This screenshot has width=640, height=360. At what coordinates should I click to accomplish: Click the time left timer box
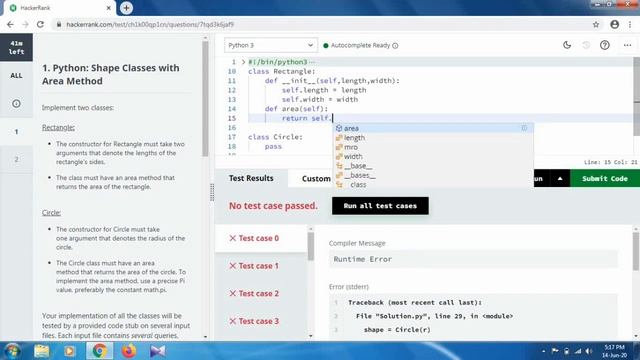[16, 47]
